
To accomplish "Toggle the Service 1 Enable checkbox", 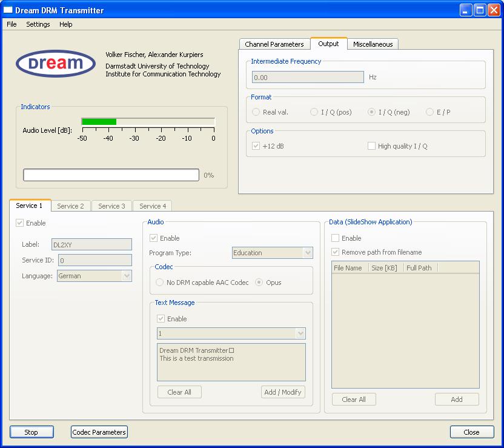I will (x=19, y=223).
